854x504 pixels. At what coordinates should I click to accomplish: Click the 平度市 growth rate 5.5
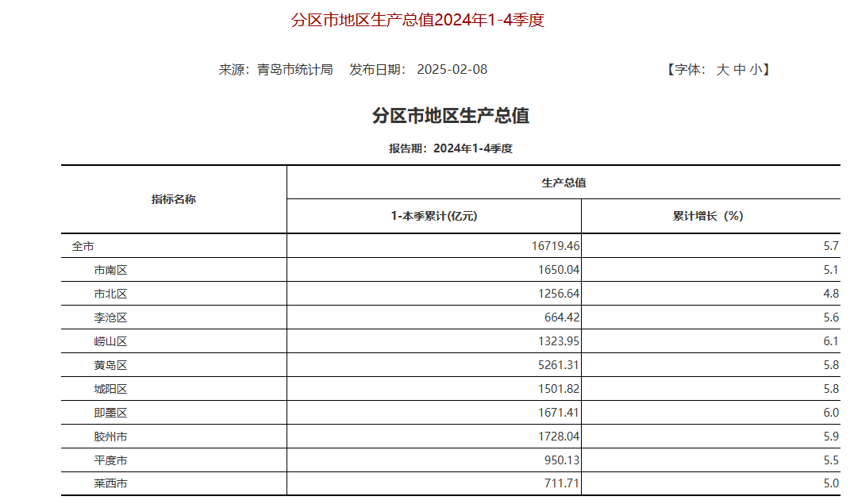[x=831, y=460]
